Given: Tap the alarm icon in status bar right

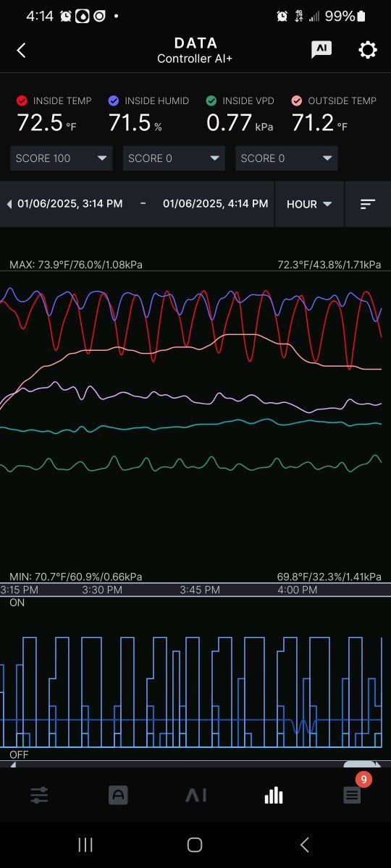Looking at the screenshot, I should point(282,16).
